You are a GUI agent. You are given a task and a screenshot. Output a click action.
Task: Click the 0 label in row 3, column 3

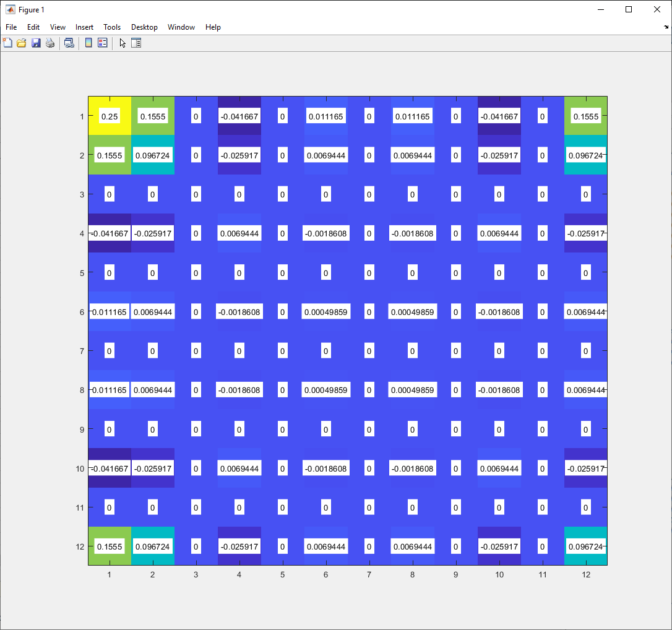click(x=196, y=194)
